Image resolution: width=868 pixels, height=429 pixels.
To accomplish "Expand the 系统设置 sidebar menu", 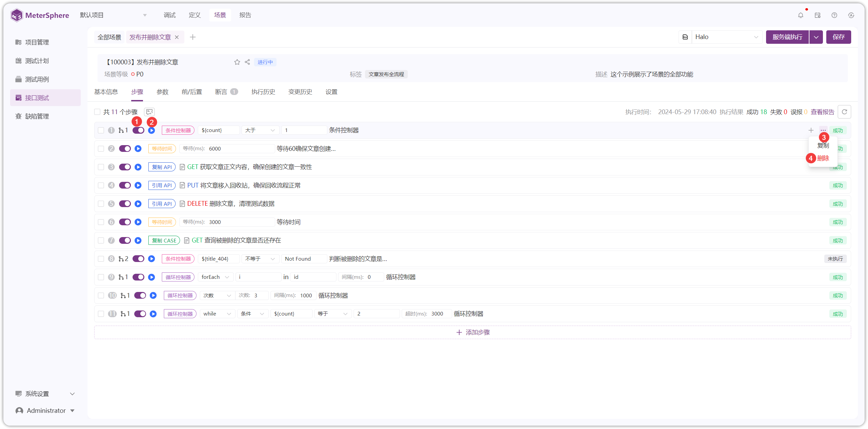I will [45, 394].
